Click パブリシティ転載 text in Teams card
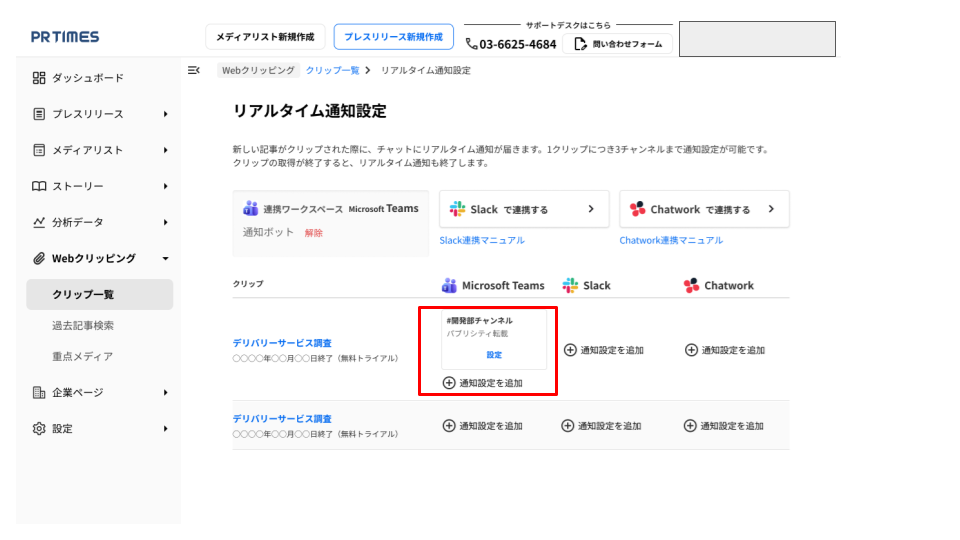Screen dimensions: 960x540 point(477,334)
